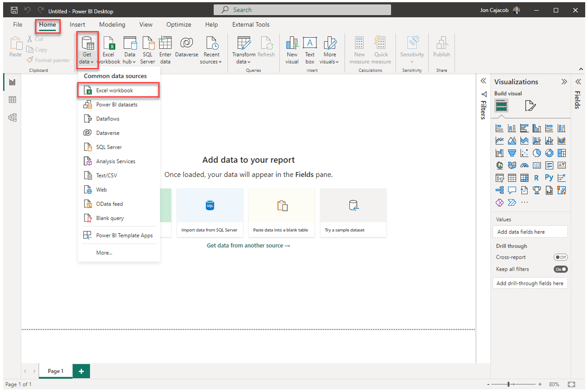
Task: Open Model view in left sidebar
Action: [x=12, y=117]
